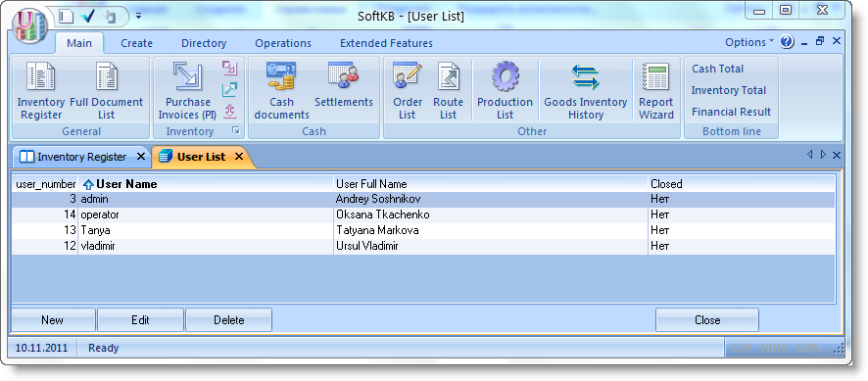Screen dimensions: 868x381
Task: Click the top small pink icon in the Inventory group
Action: click(229, 68)
